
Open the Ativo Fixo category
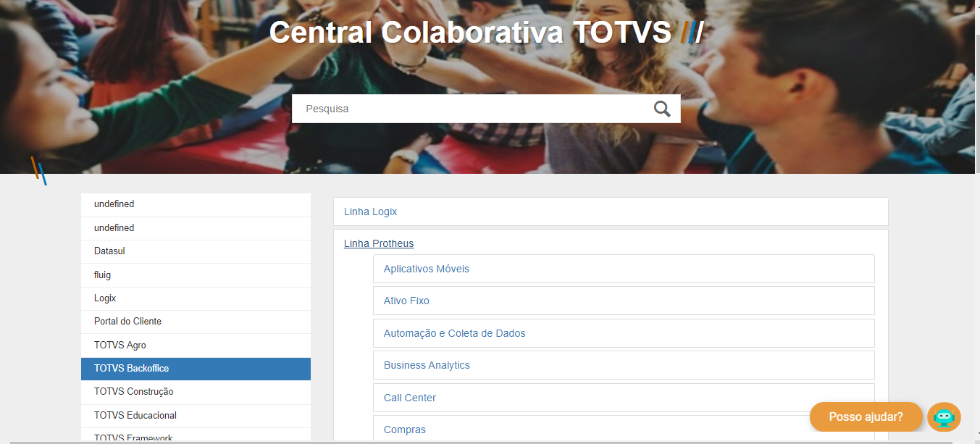pos(624,301)
